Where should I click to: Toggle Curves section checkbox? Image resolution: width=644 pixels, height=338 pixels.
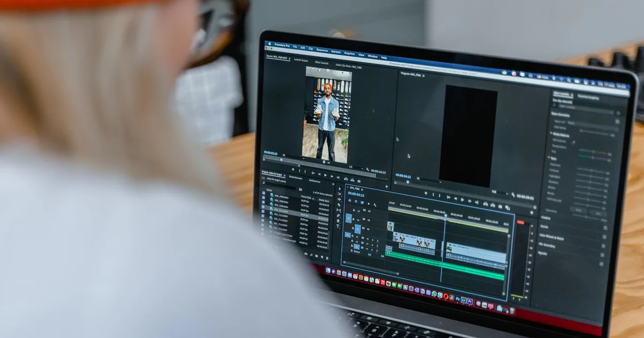click(x=605, y=237)
